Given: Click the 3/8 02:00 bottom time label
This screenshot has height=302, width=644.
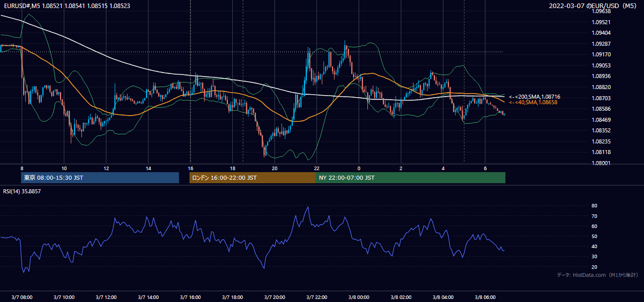Looking at the screenshot, I should [401, 297].
